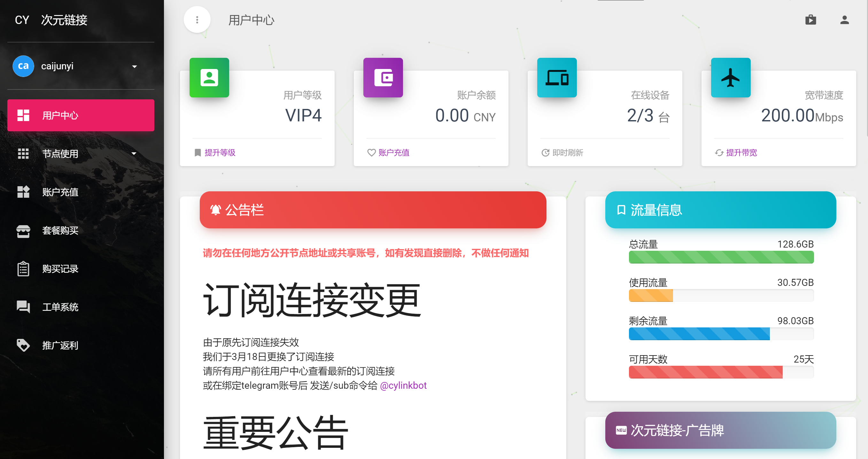Open the user profile icon in the top bar
The width and height of the screenshot is (868, 459).
(x=844, y=20)
